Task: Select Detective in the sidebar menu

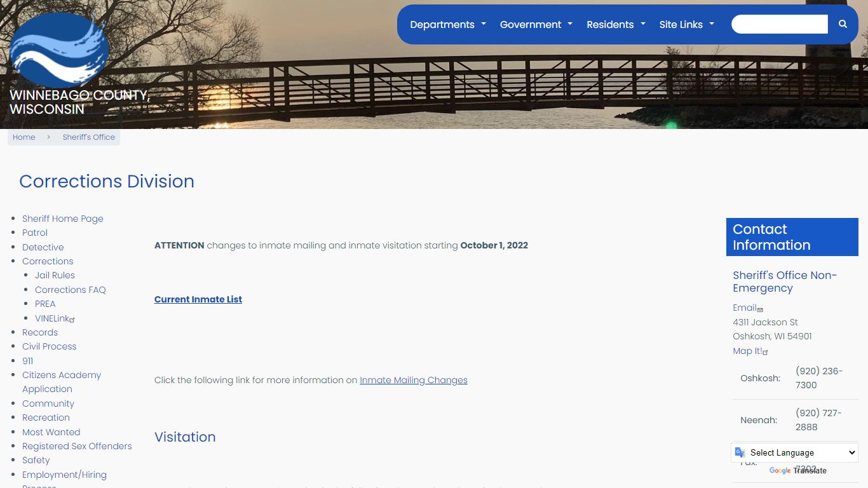Action: (x=43, y=247)
